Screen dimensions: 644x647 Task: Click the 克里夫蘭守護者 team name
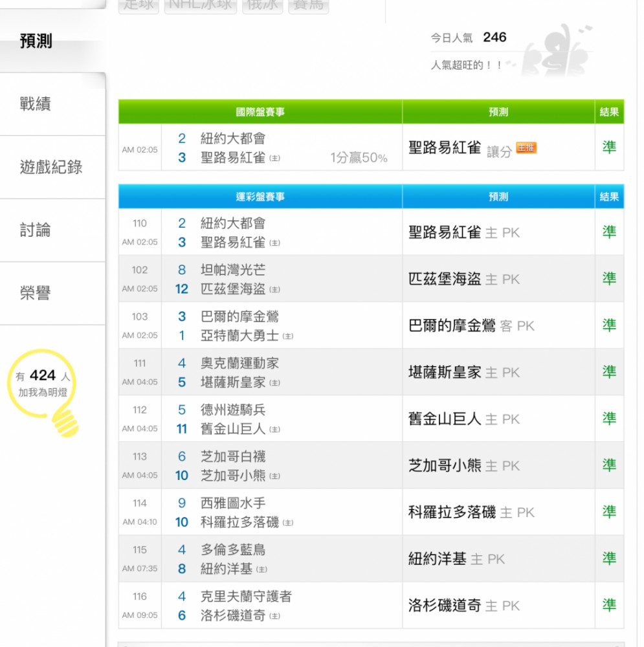247,597
